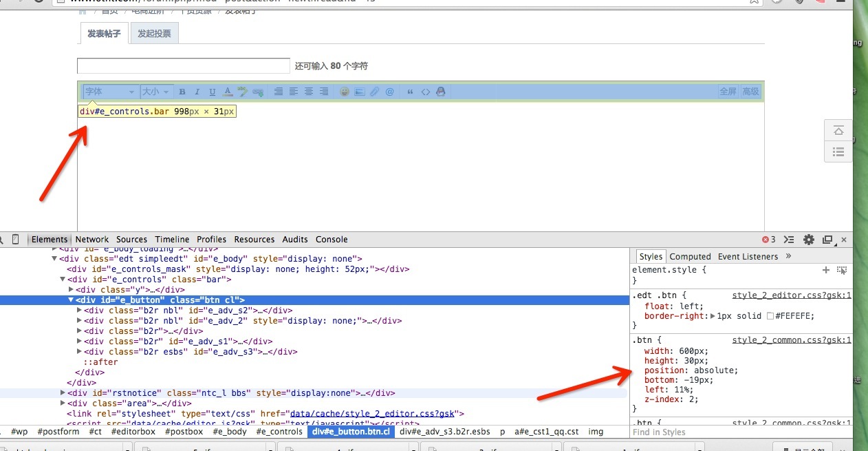Toggle mobile device emulation icon
The height and width of the screenshot is (451, 868).
coord(16,240)
